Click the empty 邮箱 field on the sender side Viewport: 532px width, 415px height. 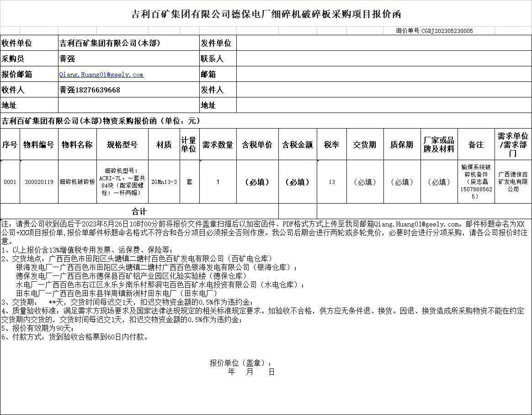(384, 75)
